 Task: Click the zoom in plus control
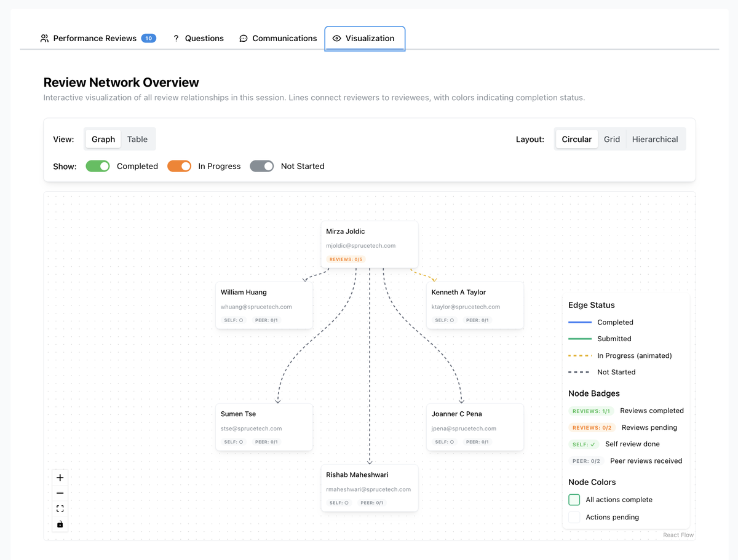pyautogui.click(x=60, y=478)
